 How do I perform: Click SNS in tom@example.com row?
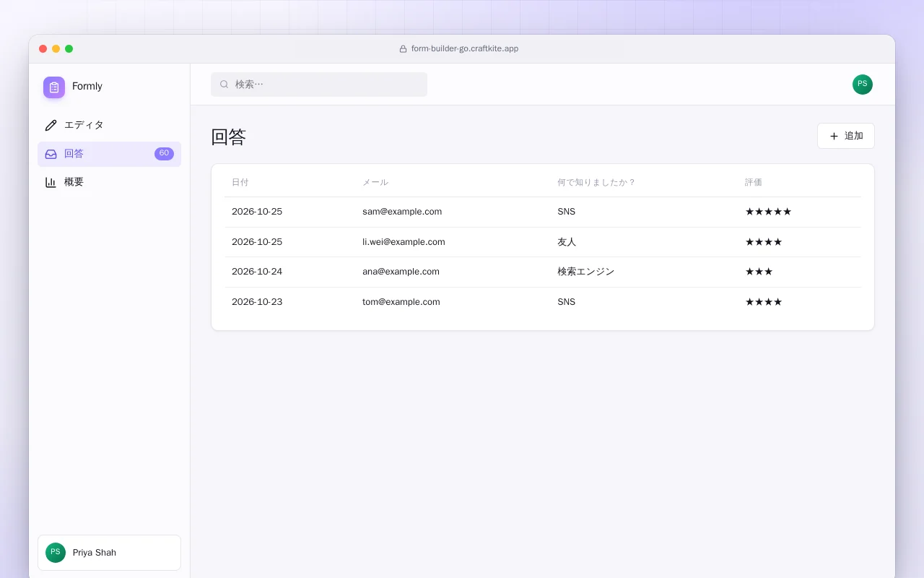tap(567, 302)
